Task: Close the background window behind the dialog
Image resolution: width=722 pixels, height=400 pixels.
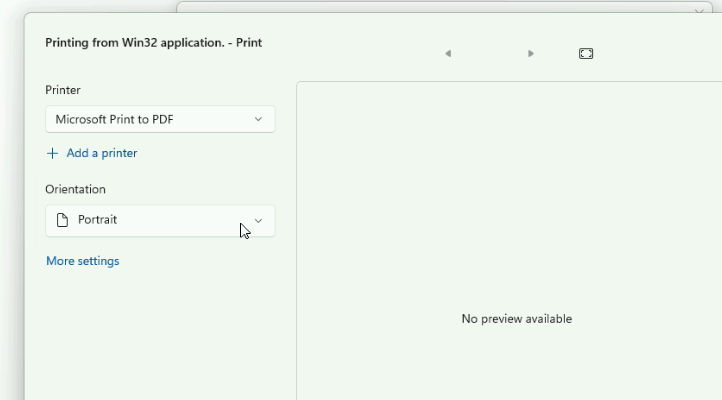Action: pos(699,10)
